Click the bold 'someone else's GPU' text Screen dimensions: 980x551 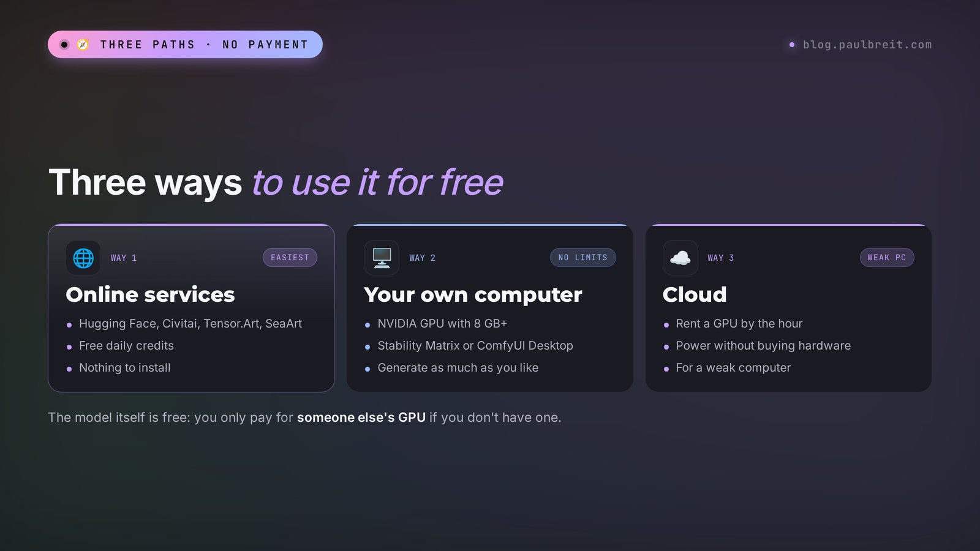pyautogui.click(x=361, y=418)
